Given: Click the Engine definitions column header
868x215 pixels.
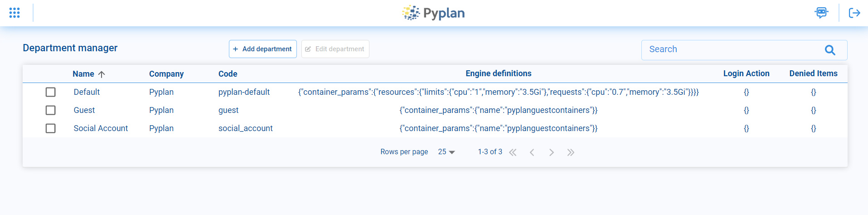Looking at the screenshot, I should 498,73.
